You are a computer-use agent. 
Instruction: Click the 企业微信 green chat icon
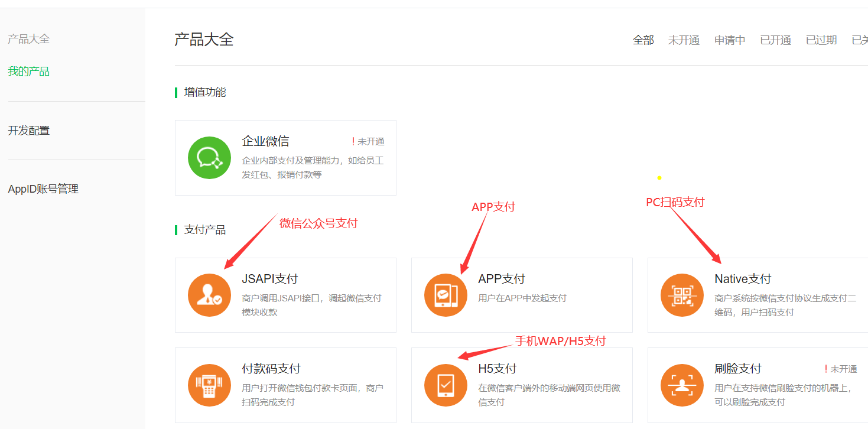209,157
